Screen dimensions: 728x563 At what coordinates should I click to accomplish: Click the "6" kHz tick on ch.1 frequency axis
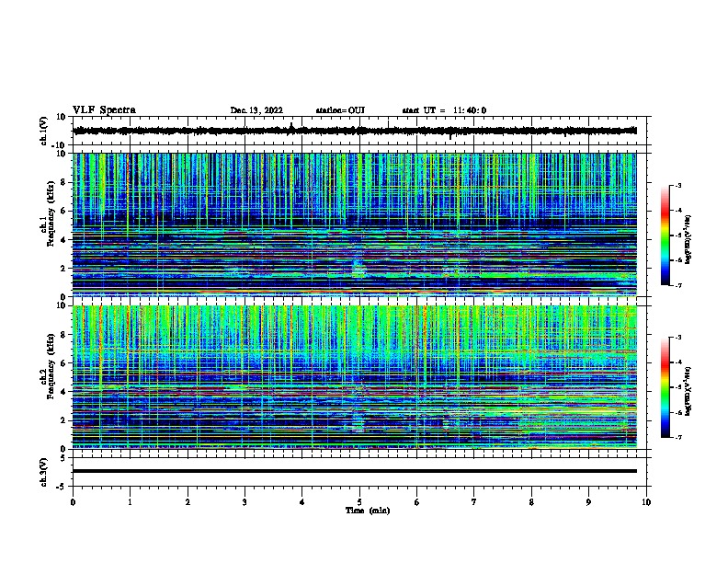click(64, 211)
